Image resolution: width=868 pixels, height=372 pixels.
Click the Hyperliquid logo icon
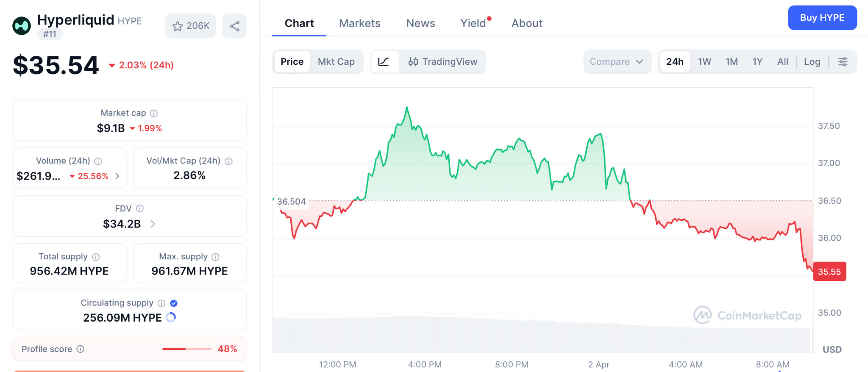[x=22, y=26]
